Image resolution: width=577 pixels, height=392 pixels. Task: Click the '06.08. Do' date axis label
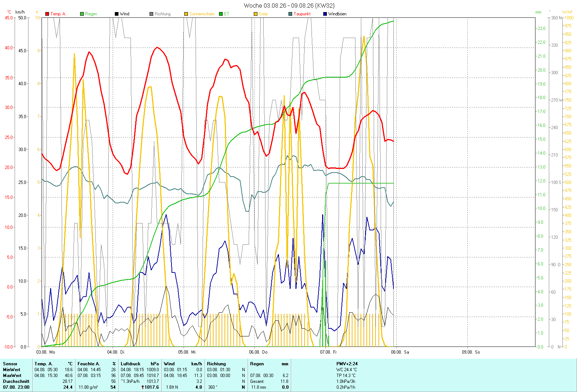258,352
